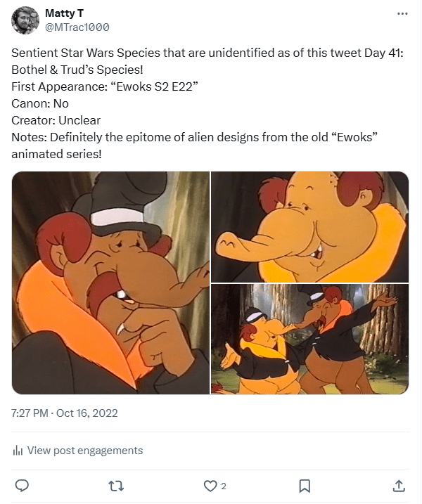The width and height of the screenshot is (422, 504).
Task: Click the "Creator: Unclear" text line
Action: pos(56,119)
